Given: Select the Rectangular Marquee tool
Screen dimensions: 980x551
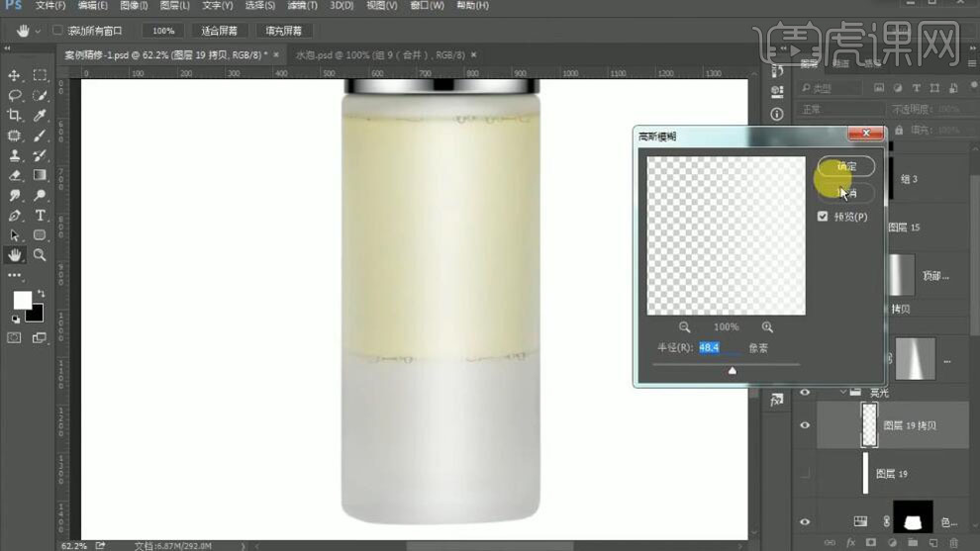Looking at the screenshot, I should (x=40, y=76).
